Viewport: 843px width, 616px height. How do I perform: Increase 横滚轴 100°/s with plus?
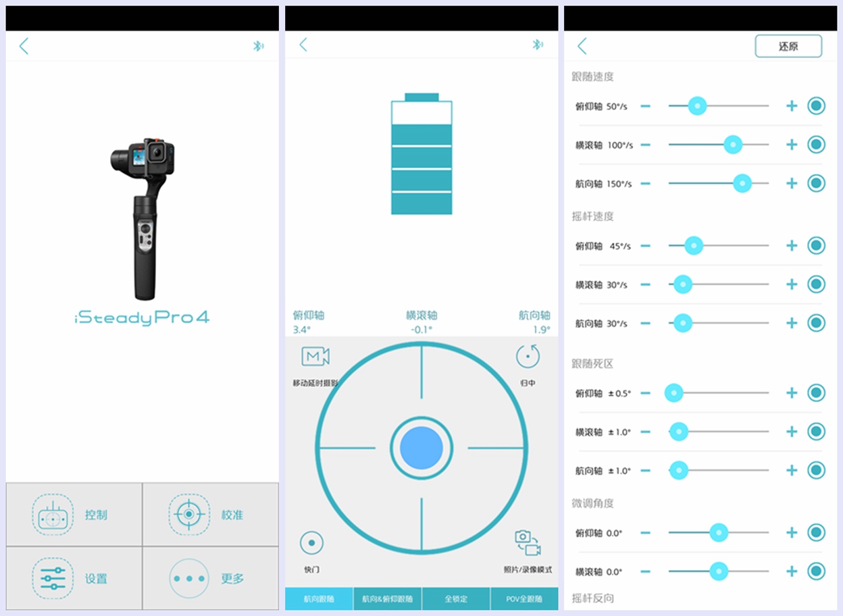click(x=792, y=145)
